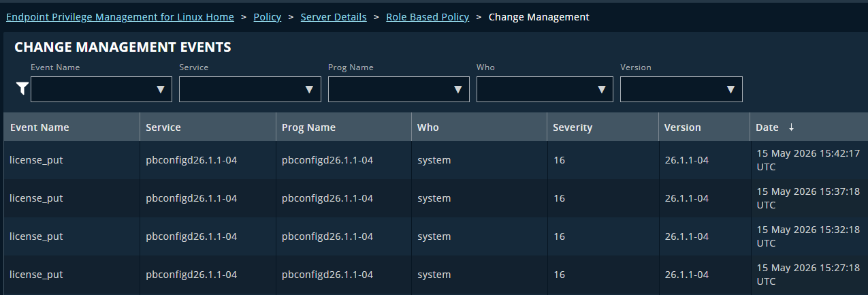Open the Role Based Policy breadcrumb link
The image size is (868, 295).
coord(428,17)
